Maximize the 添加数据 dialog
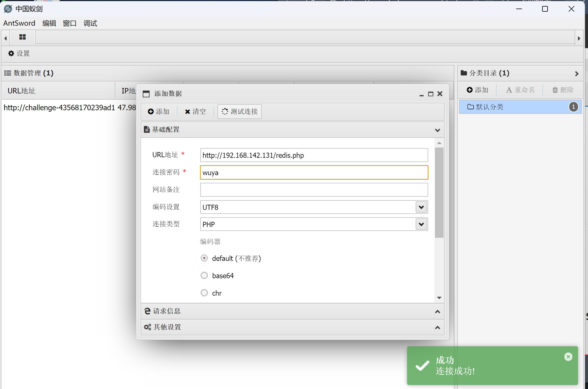The image size is (588, 389). click(x=430, y=94)
